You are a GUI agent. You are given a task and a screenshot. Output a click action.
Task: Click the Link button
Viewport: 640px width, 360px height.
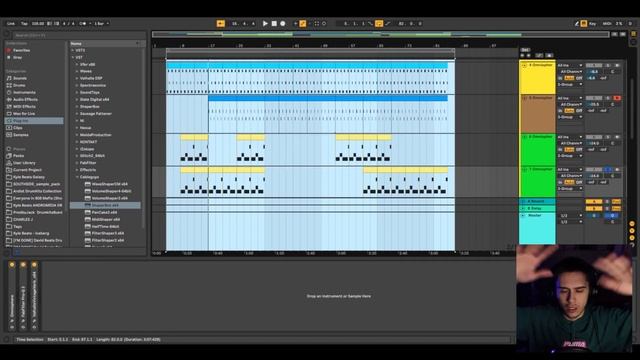[x=11, y=24]
